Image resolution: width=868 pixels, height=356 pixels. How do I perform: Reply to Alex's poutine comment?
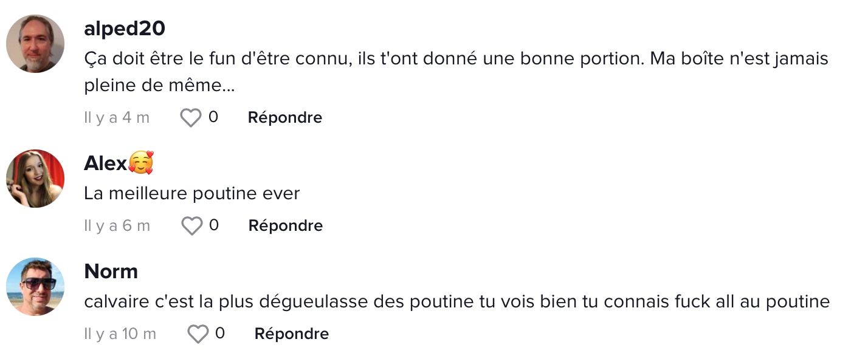click(x=286, y=225)
